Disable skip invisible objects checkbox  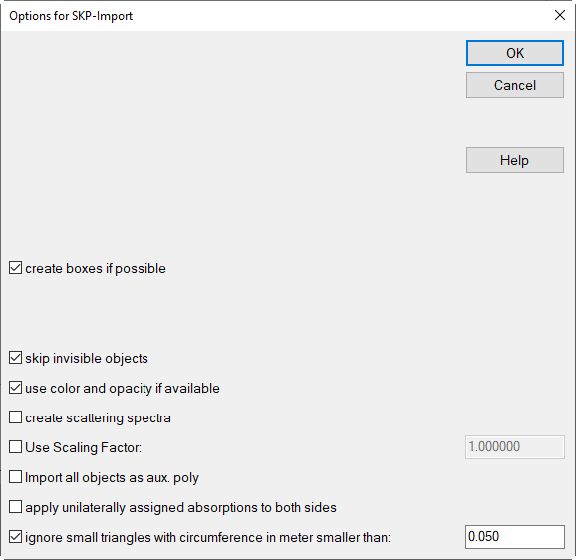tap(15, 358)
